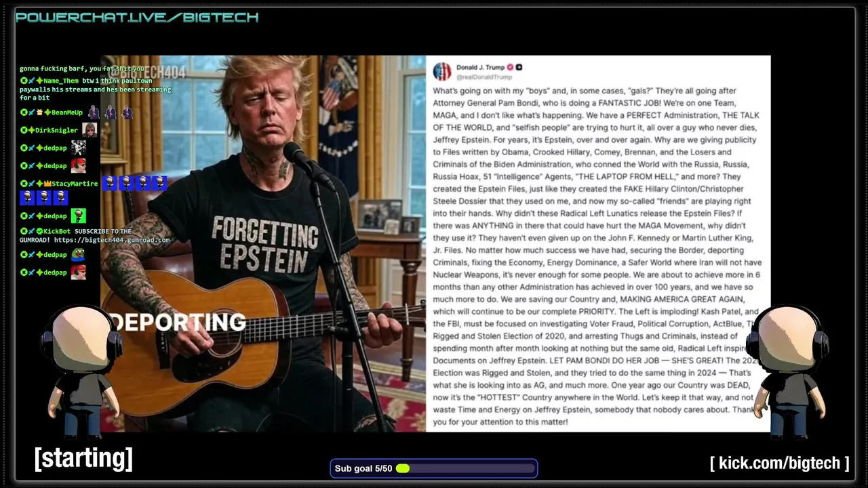This screenshot has height=488, width=868.
Task: Click the POWERCHAT.LIVE/BIGTECH header text
Action: 137,17
